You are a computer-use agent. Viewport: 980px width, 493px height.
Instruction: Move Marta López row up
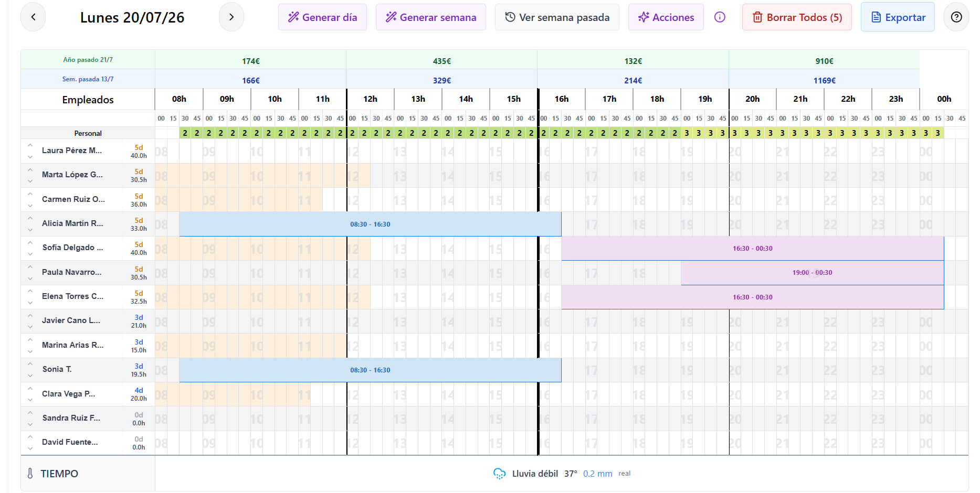point(30,169)
